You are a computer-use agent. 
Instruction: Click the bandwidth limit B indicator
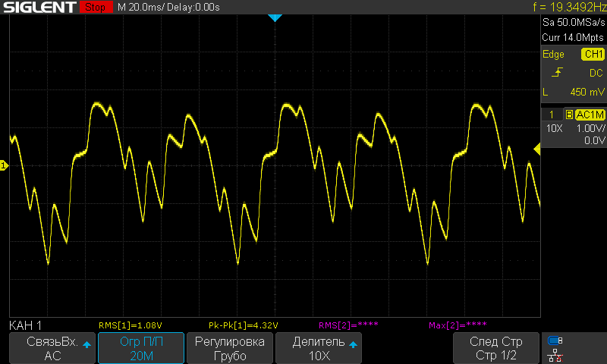coord(569,115)
